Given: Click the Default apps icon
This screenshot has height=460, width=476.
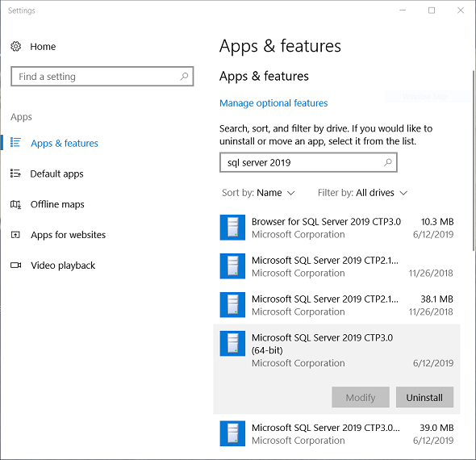Looking at the screenshot, I should coord(15,174).
